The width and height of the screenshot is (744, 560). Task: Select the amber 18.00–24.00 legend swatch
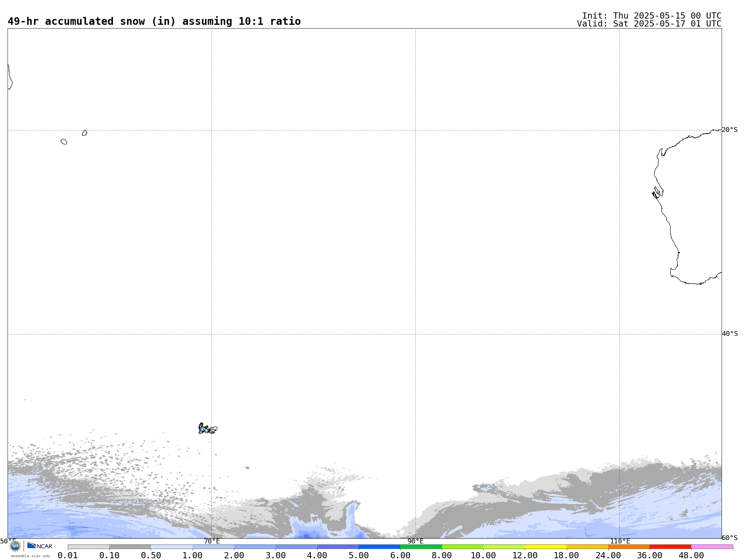click(587, 547)
